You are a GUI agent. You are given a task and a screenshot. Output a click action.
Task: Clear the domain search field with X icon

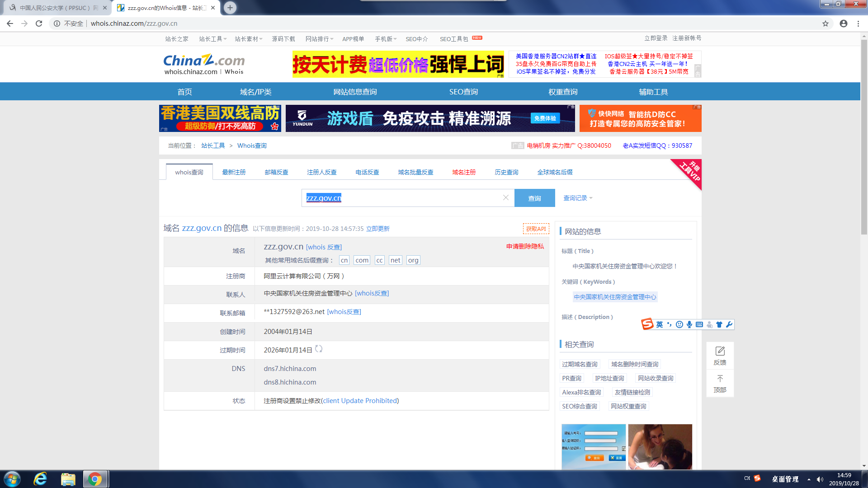(x=505, y=197)
